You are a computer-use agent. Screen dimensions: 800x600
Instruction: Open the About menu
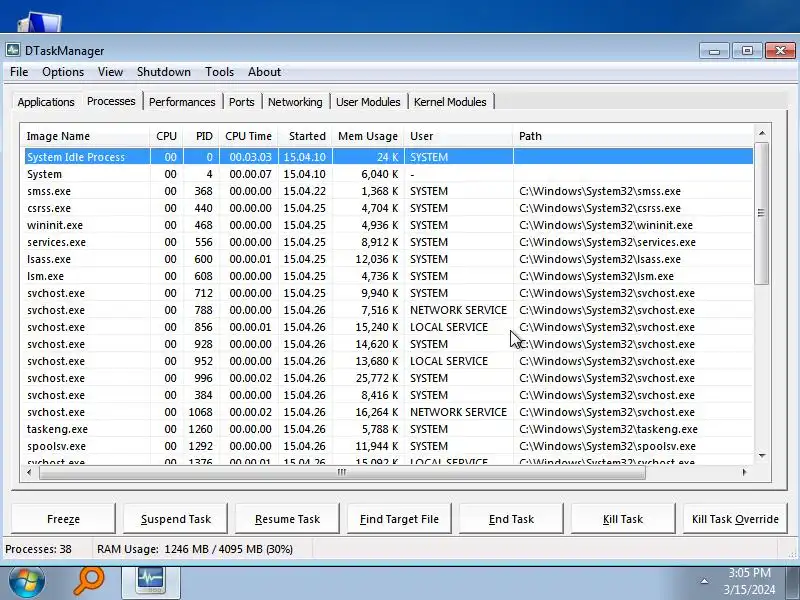[x=264, y=72]
